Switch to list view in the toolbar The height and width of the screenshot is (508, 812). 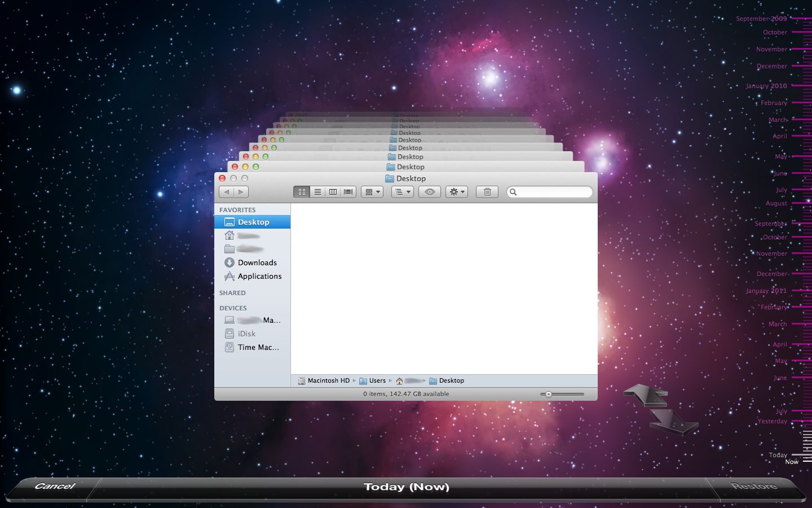tap(317, 192)
